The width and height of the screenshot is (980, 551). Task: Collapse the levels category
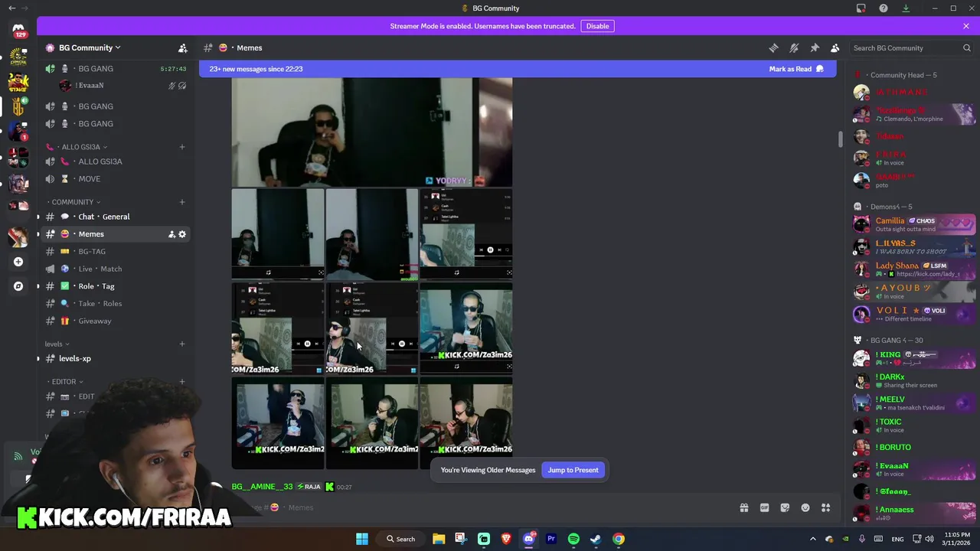click(x=57, y=344)
